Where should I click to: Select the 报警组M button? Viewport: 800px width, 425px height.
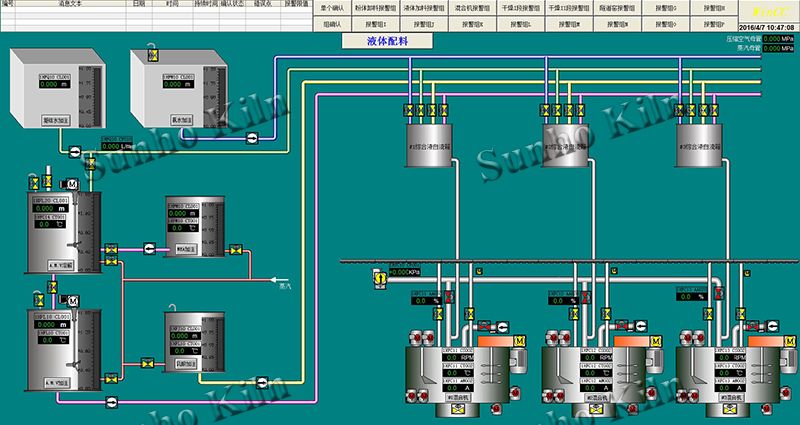(568, 24)
